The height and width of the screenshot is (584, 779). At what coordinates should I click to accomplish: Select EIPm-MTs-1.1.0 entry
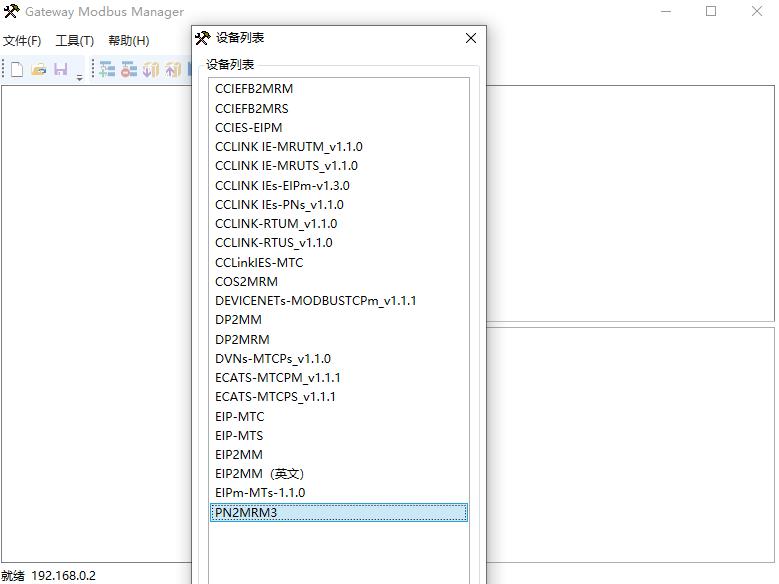[339, 493]
